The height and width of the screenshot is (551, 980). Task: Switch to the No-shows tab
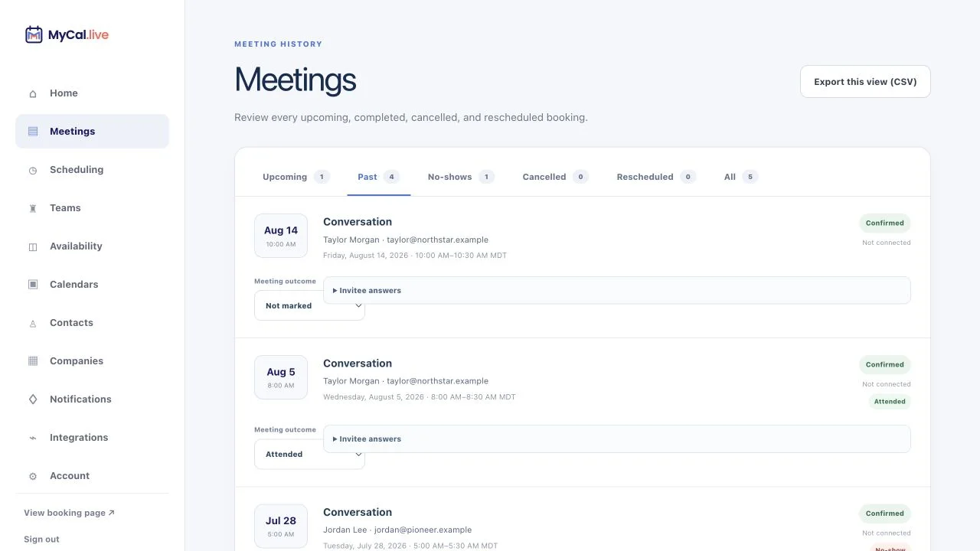[x=461, y=177]
